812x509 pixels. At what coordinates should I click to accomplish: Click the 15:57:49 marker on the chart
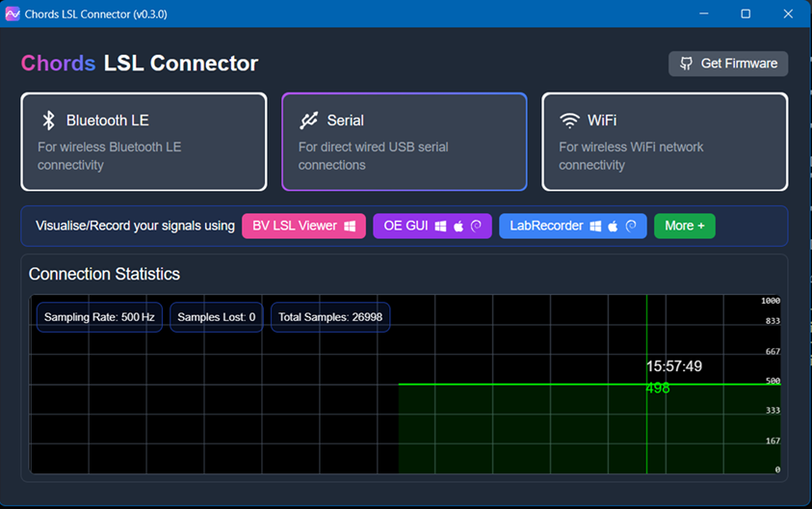pyautogui.click(x=673, y=366)
